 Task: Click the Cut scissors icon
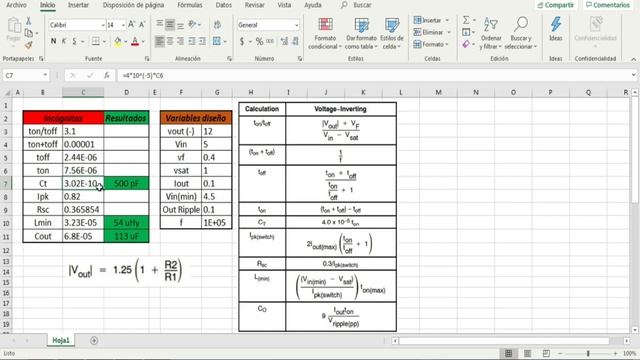tap(28, 21)
